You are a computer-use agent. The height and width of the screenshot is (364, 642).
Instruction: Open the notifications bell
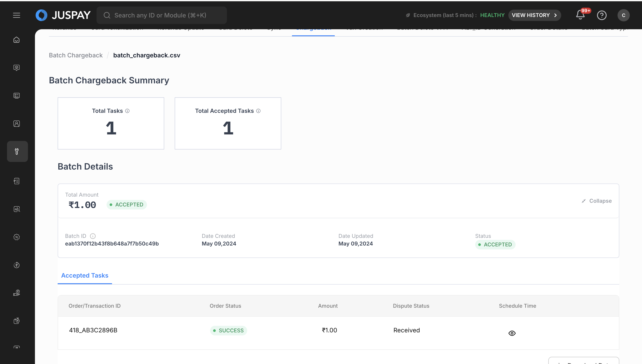[x=580, y=15]
